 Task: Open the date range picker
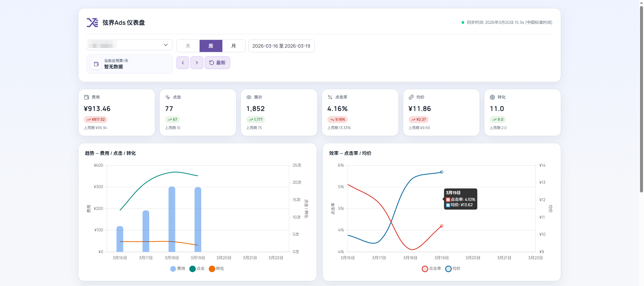point(281,46)
